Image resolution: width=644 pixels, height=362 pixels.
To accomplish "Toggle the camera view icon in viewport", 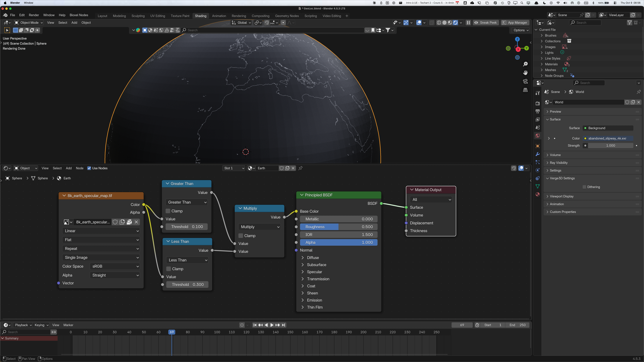I will click(x=525, y=81).
